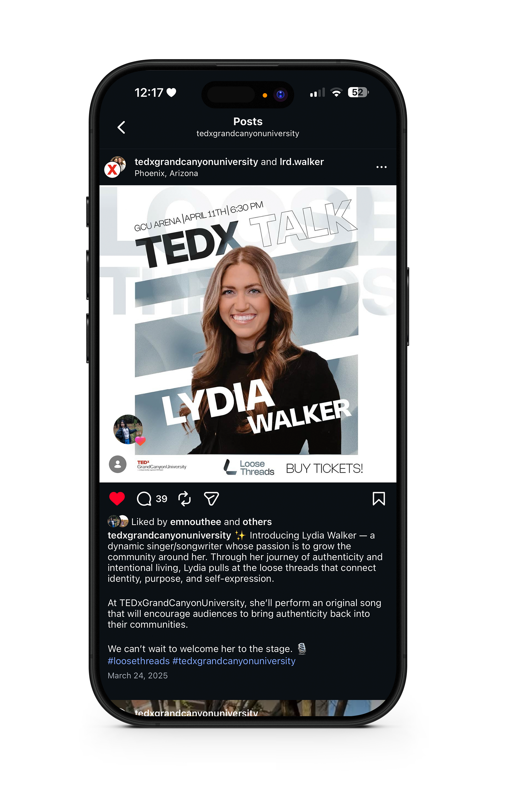Share post with the paper plane icon
Image resolution: width=505 pixels, height=812 pixels.
tap(211, 499)
